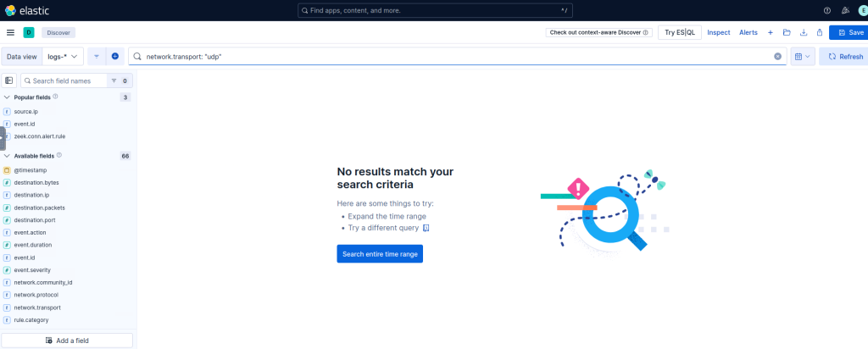Toggle filter by field type button
The height and width of the screenshot is (349, 868).
(120, 80)
